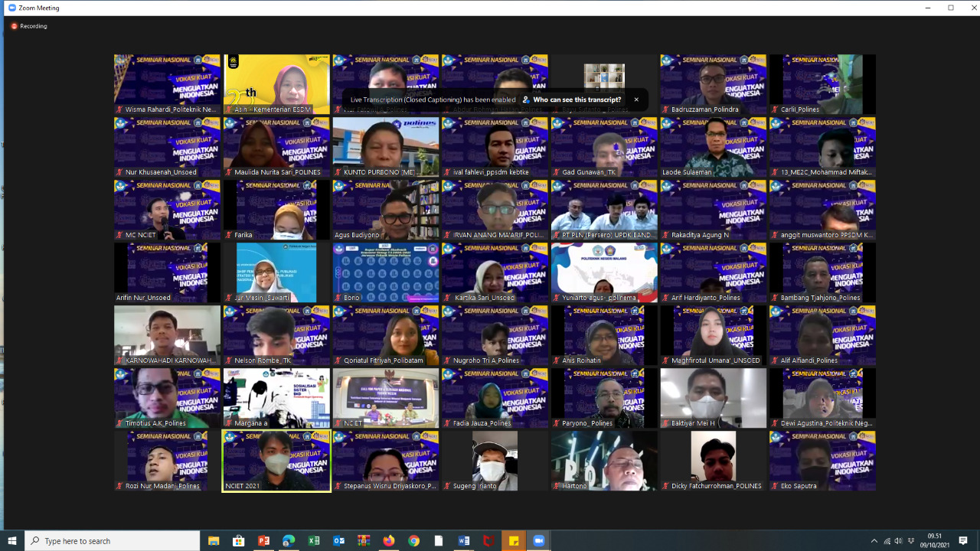Open the Windows Start menu
The width and height of the screenshot is (980, 551).
click(x=12, y=541)
